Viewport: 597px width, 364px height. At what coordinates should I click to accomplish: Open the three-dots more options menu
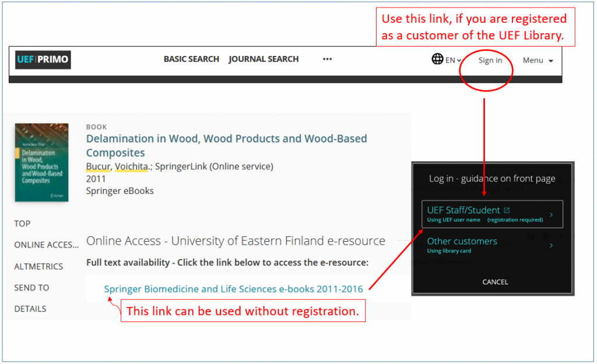pyautogui.click(x=328, y=59)
